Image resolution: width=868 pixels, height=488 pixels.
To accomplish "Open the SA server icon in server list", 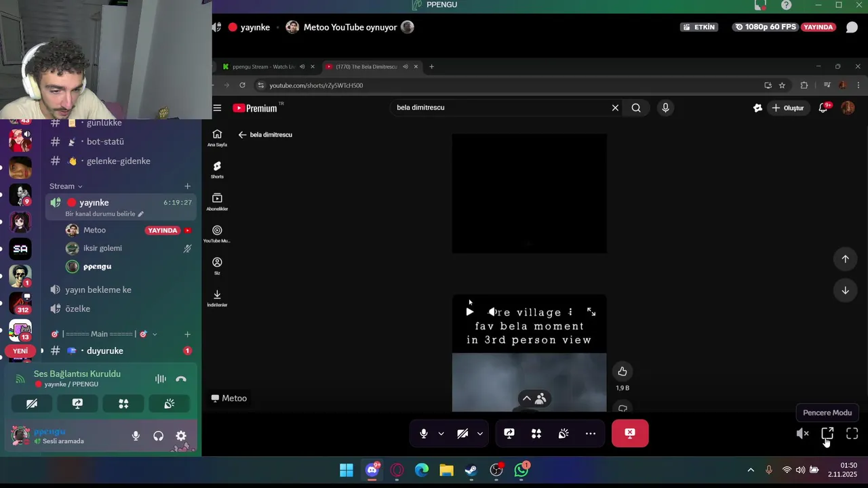I will coord(20,249).
